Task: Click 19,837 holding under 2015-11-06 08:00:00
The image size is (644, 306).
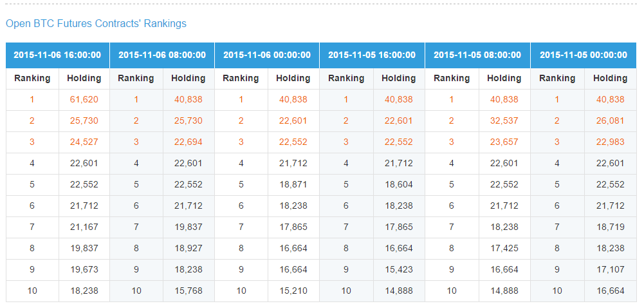Action: pos(189,227)
